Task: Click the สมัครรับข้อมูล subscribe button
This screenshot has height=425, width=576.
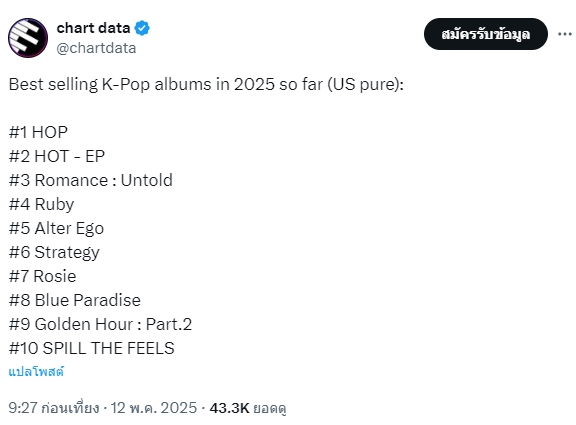Action: pyautogui.click(x=486, y=34)
